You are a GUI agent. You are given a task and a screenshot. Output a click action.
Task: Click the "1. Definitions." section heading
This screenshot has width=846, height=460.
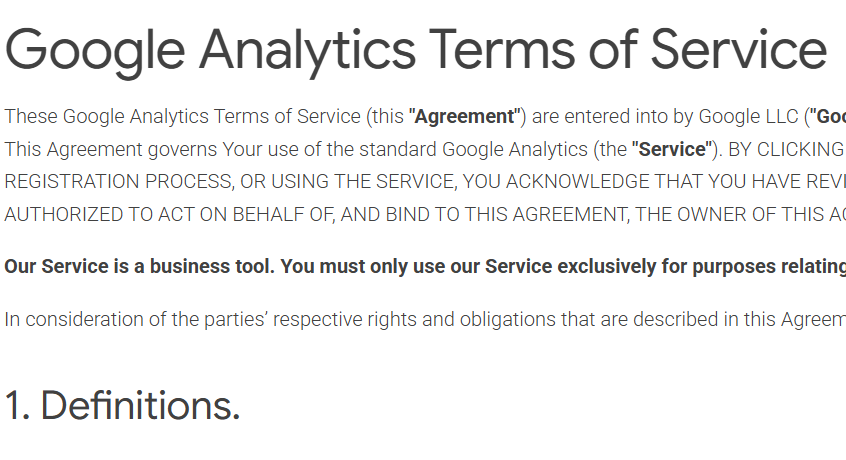tap(122, 406)
